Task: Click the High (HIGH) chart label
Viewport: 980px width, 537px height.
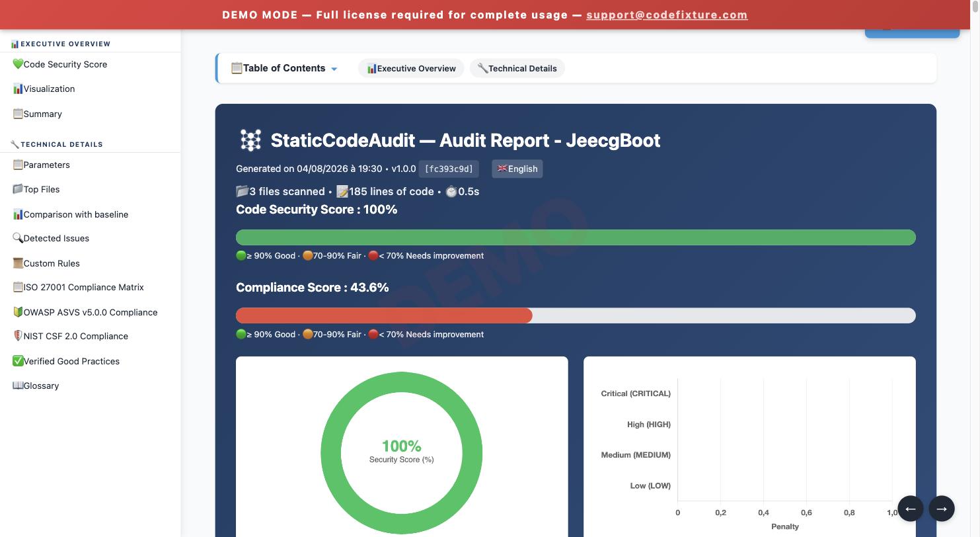Action: [x=649, y=425]
